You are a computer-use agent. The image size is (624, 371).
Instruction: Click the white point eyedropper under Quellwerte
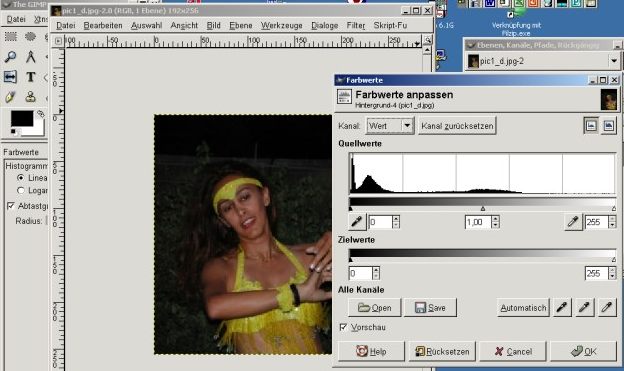573,221
